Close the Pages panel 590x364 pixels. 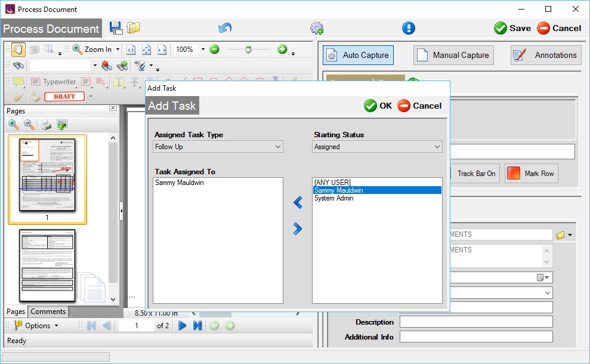point(113,108)
